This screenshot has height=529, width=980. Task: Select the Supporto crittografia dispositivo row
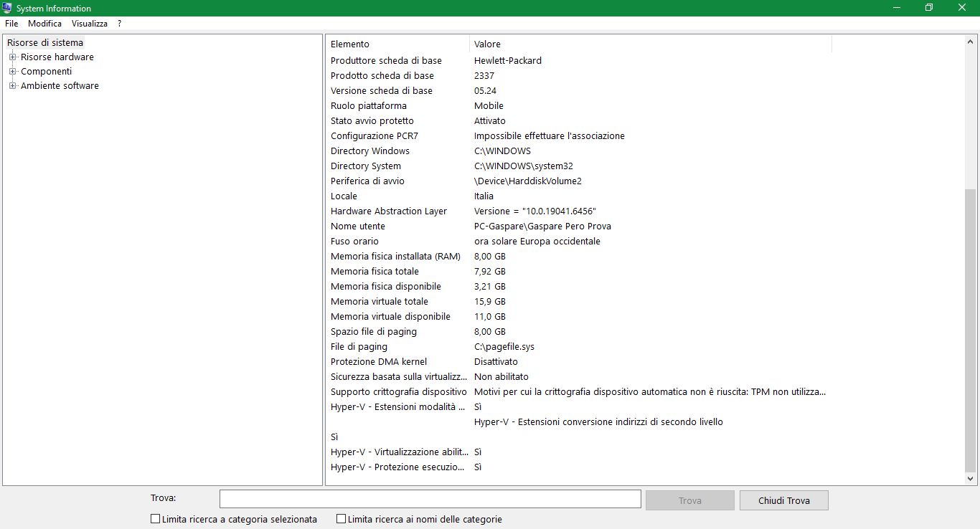point(578,391)
